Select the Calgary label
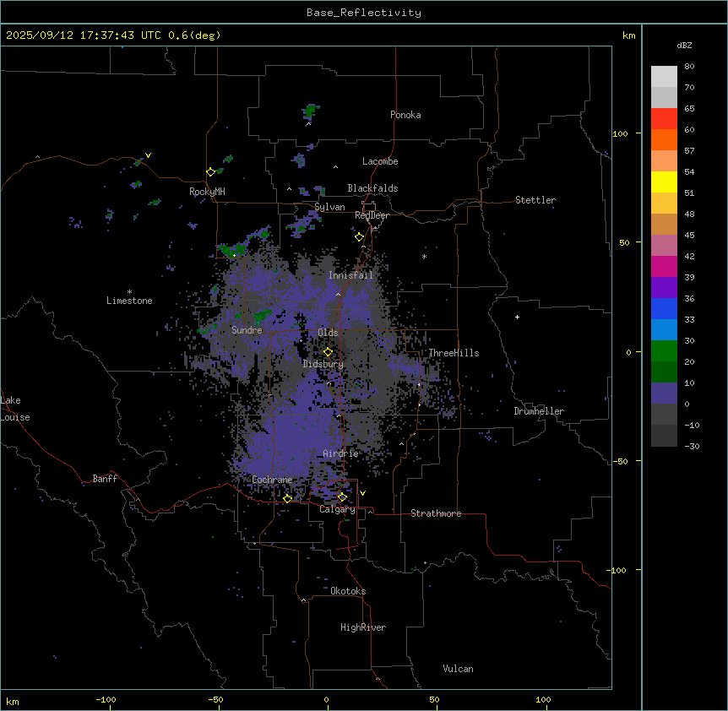Screen dimensions: 728x711 click(x=337, y=509)
